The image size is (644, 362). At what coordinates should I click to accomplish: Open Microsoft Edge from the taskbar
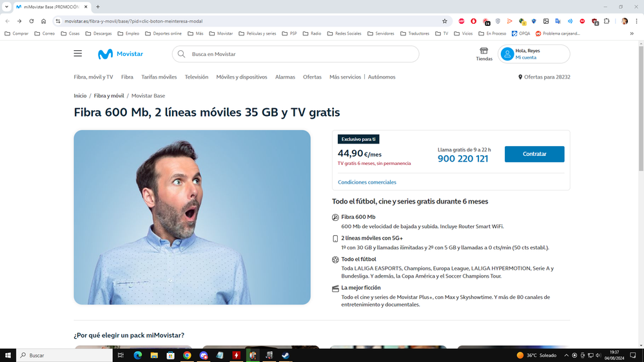click(137, 355)
